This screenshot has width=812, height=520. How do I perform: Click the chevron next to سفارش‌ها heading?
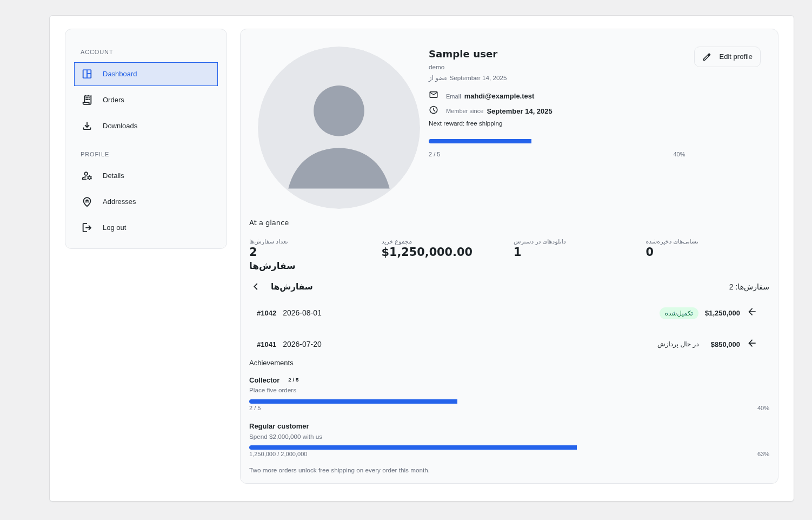click(256, 287)
